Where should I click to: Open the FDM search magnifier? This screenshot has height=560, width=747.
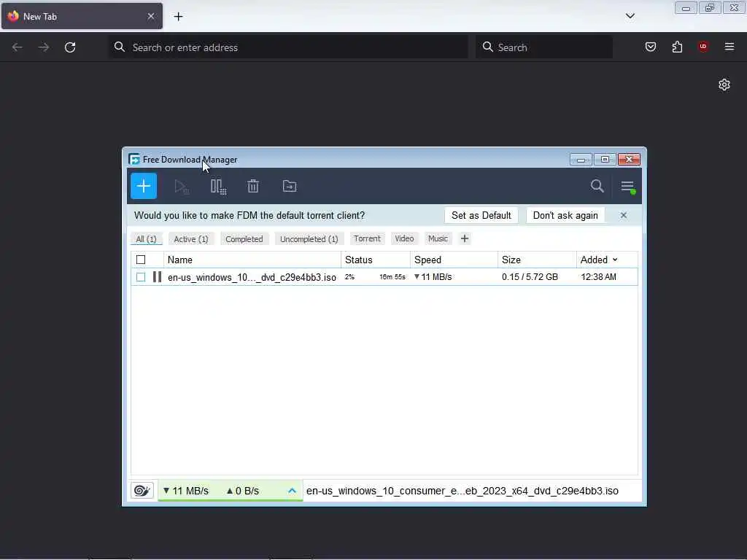coord(597,186)
